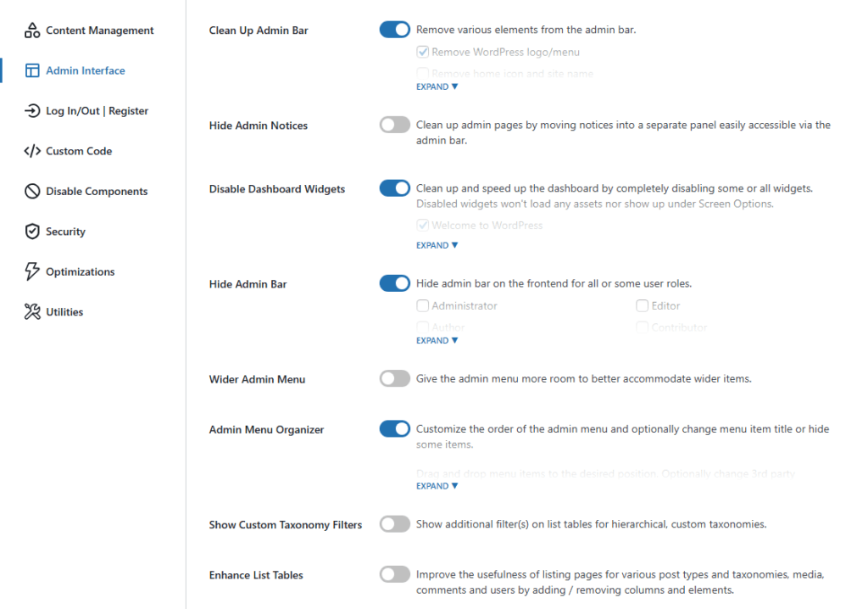Expand Disable Dashboard Widgets options

pos(437,245)
